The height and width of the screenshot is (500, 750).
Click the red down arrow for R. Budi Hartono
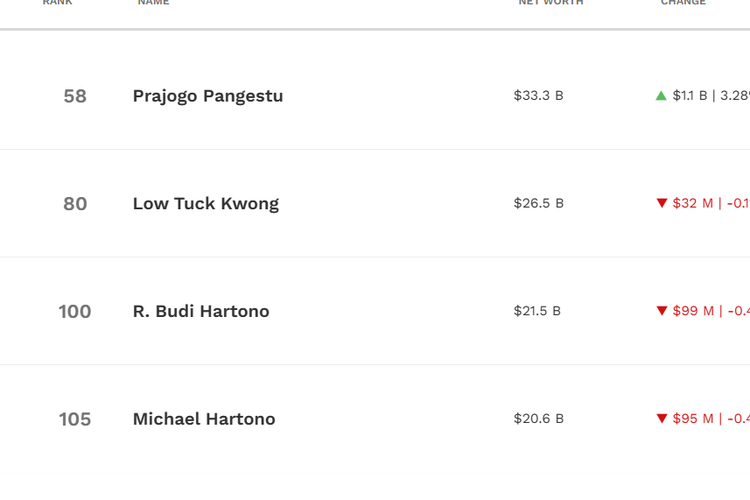point(661,311)
